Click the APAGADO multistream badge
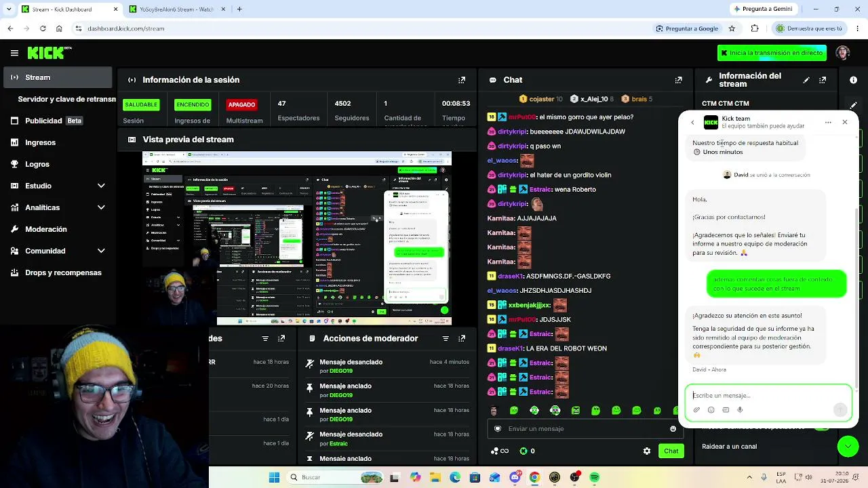 pos(241,104)
